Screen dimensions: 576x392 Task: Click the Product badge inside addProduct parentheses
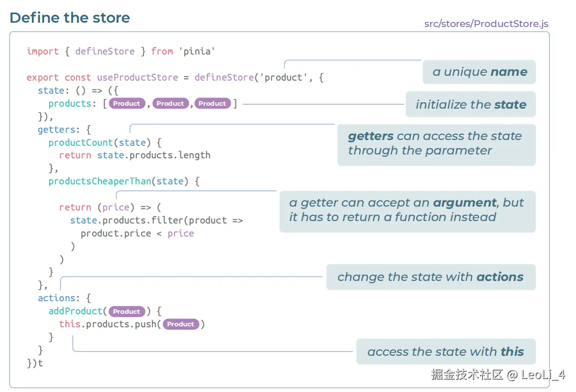click(126, 311)
